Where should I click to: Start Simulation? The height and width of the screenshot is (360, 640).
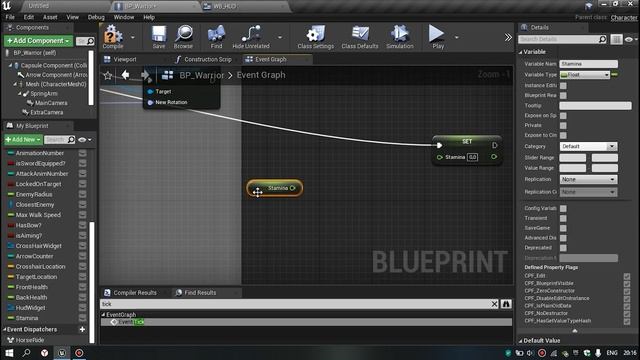[x=400, y=37]
